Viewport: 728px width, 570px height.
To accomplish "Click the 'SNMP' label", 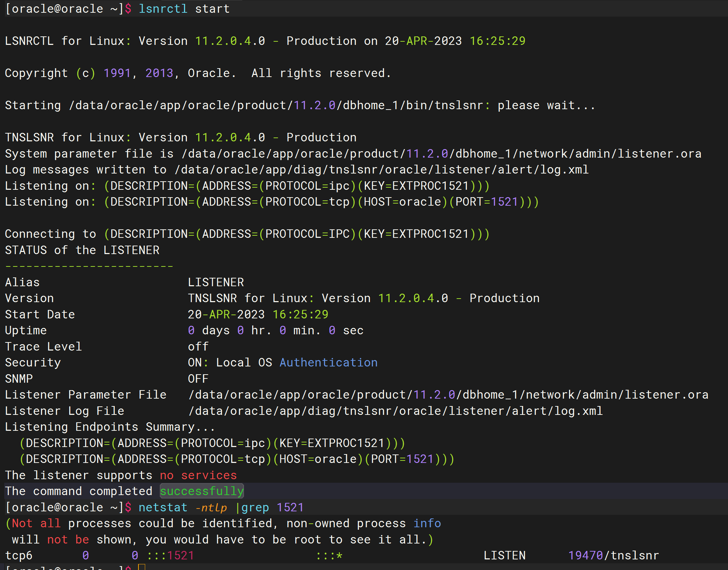I will tap(19, 379).
